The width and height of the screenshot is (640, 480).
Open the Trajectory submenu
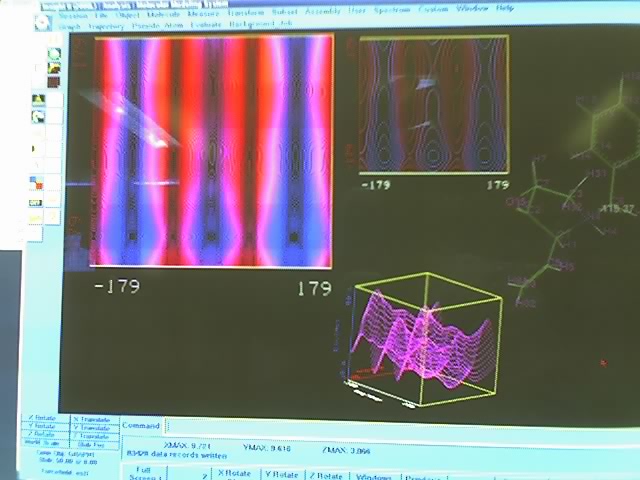coord(106,27)
